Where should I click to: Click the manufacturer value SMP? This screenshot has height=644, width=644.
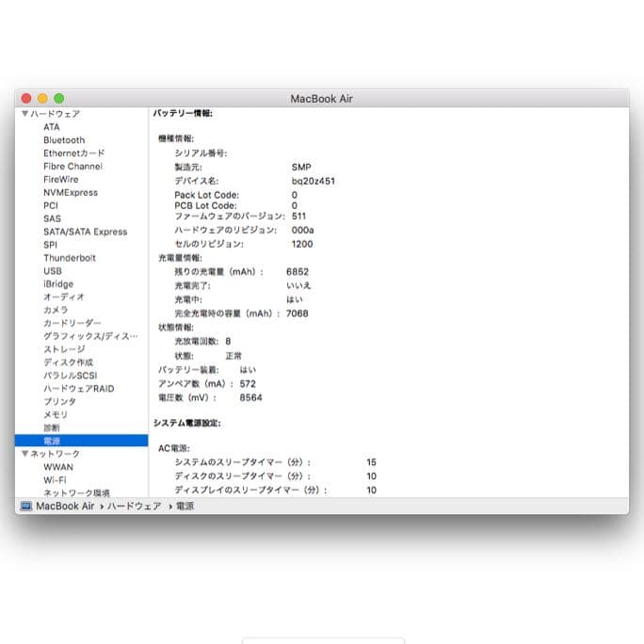[x=301, y=168]
